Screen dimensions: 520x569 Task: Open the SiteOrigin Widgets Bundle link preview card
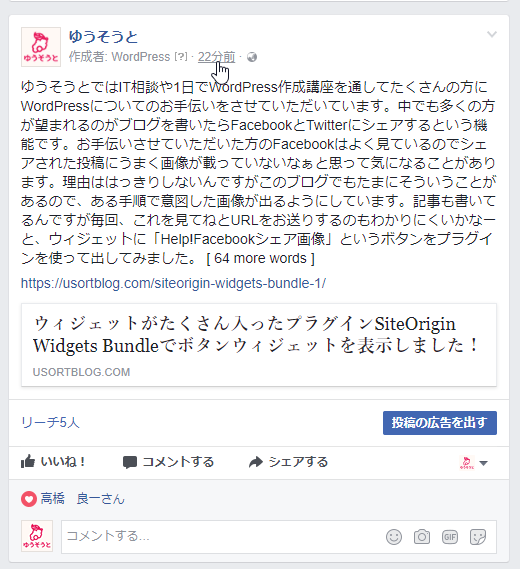259,345
